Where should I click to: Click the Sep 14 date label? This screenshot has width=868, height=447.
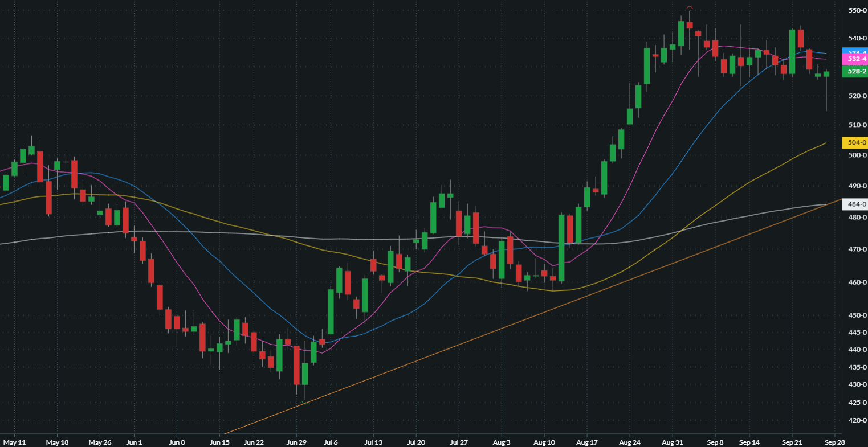point(749,442)
